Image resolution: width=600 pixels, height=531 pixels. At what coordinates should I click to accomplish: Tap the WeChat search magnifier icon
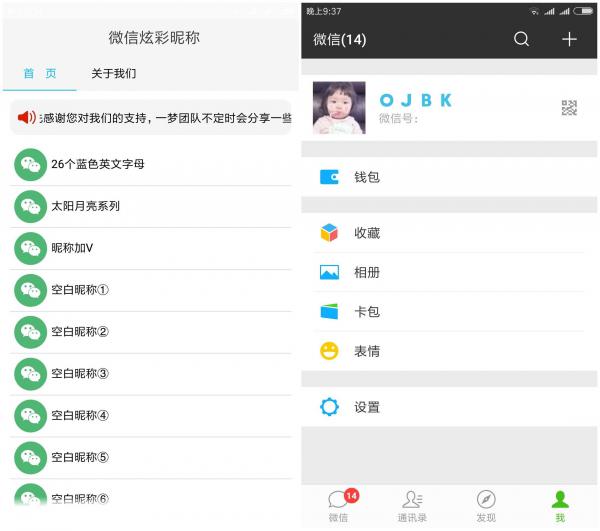click(x=521, y=39)
